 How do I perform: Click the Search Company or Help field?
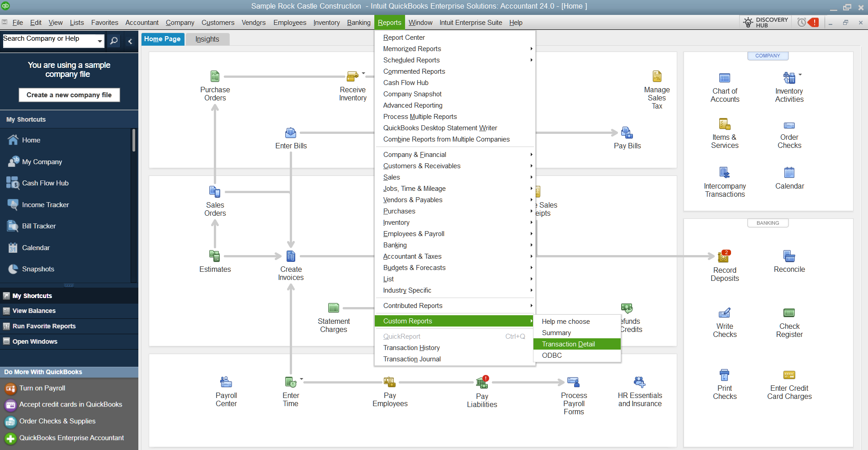coord(49,41)
